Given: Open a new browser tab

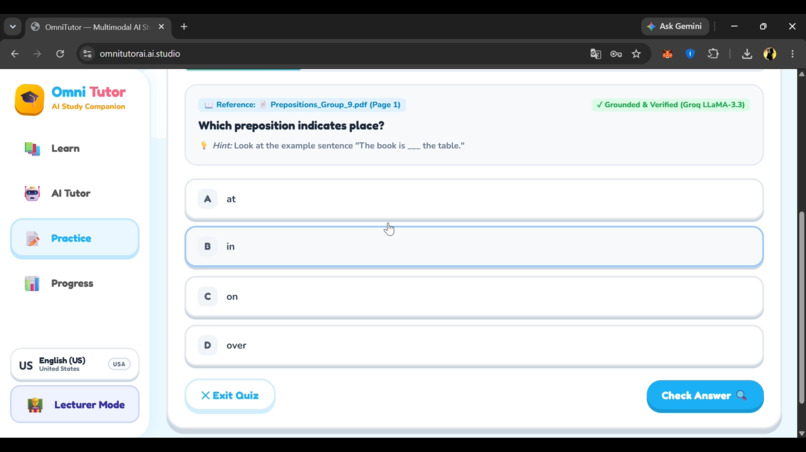Looking at the screenshot, I should point(184,27).
